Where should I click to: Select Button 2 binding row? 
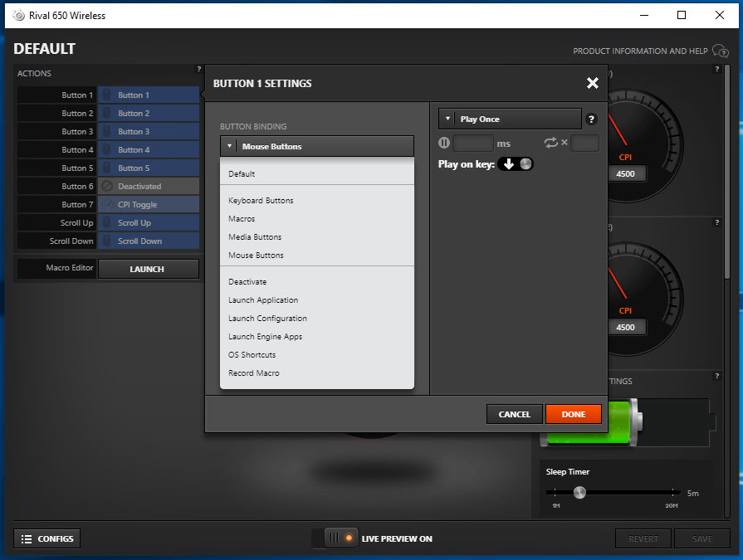149,113
